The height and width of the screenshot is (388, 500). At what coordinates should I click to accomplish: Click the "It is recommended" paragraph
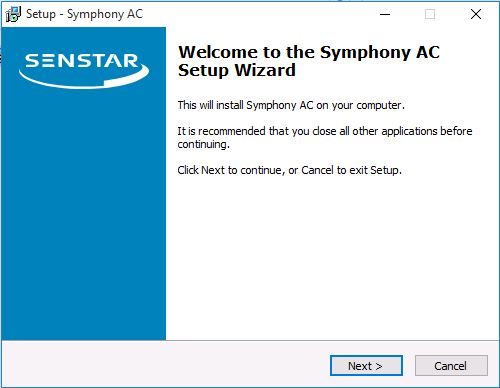click(325, 137)
